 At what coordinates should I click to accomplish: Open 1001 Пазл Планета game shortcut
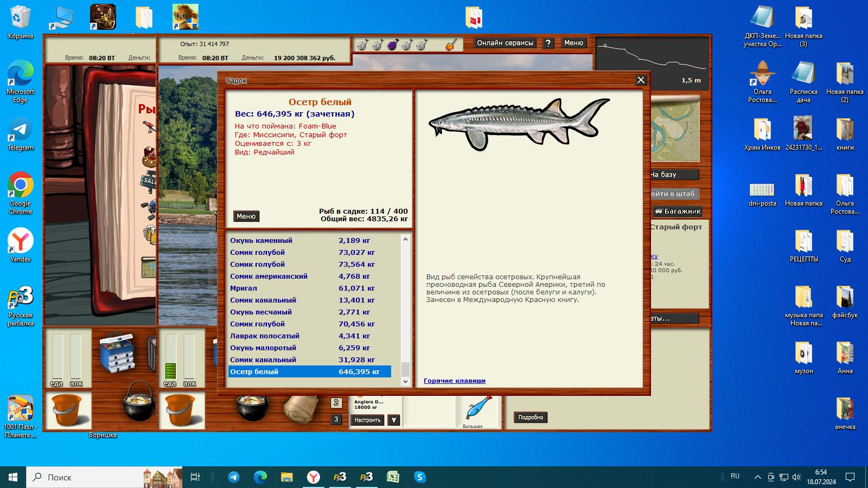21,416
